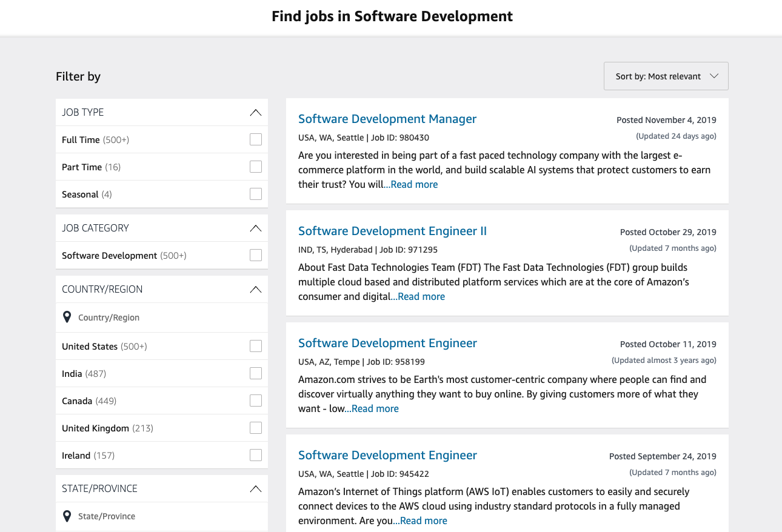The width and height of the screenshot is (782, 532).
Task: Open the Sort by Most relevant dropdown
Action: point(666,76)
